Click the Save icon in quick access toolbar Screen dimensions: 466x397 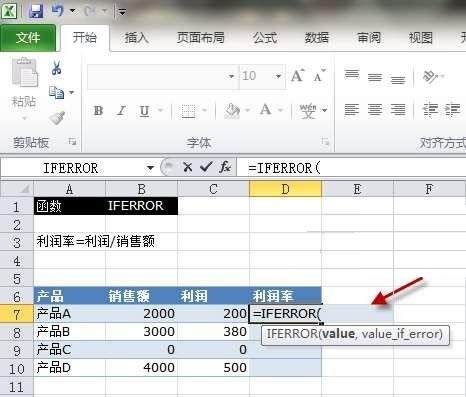click(36, 11)
